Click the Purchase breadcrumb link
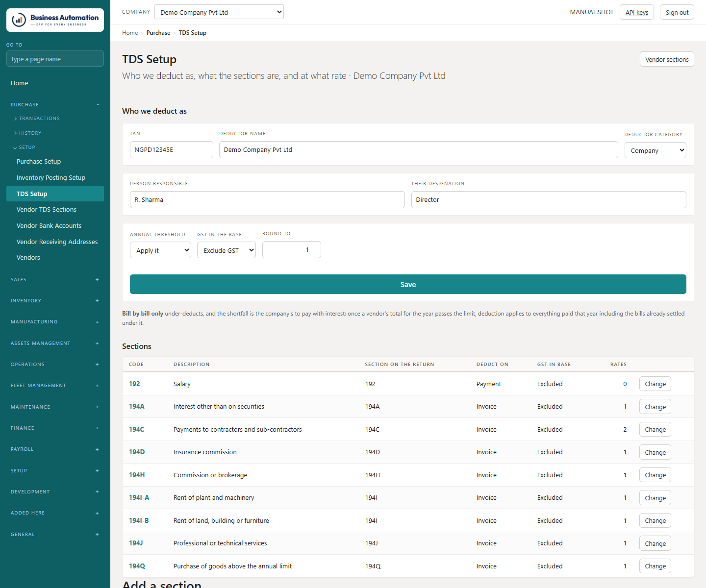The height and width of the screenshot is (588, 706). [158, 33]
